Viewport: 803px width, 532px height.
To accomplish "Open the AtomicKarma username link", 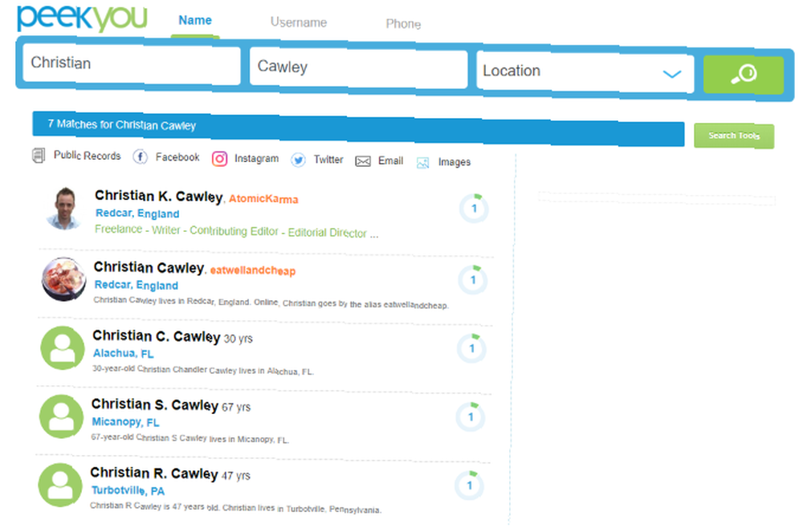I will [263, 199].
